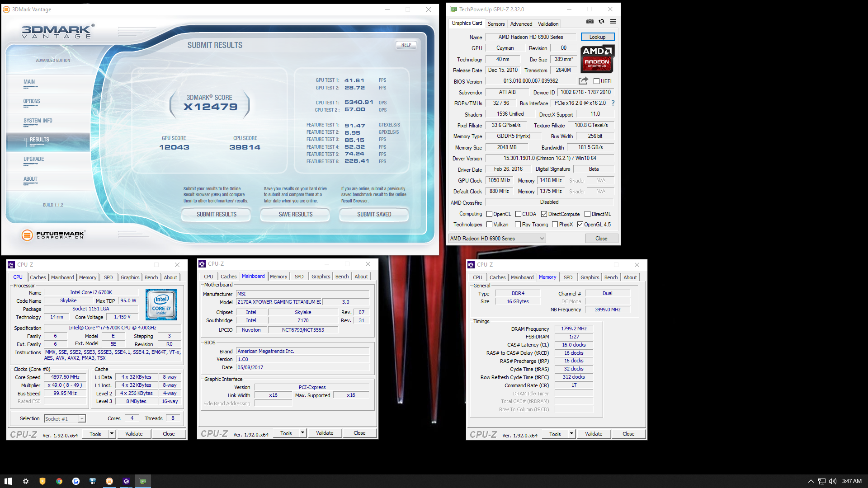Screen dimensions: 868x488
Task: Open About in the 3DMark sidebar
Action: [30, 179]
